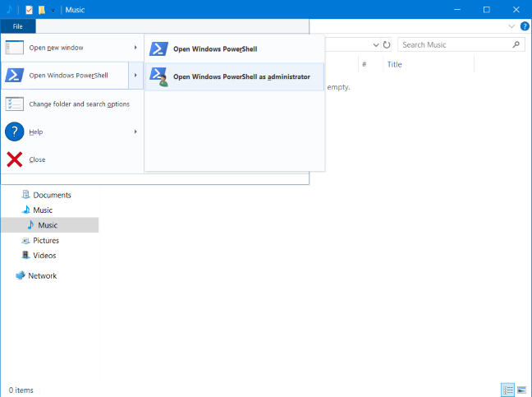Expand the Help submenu arrow
Screen dimensions: 532x397
[x=135, y=132]
